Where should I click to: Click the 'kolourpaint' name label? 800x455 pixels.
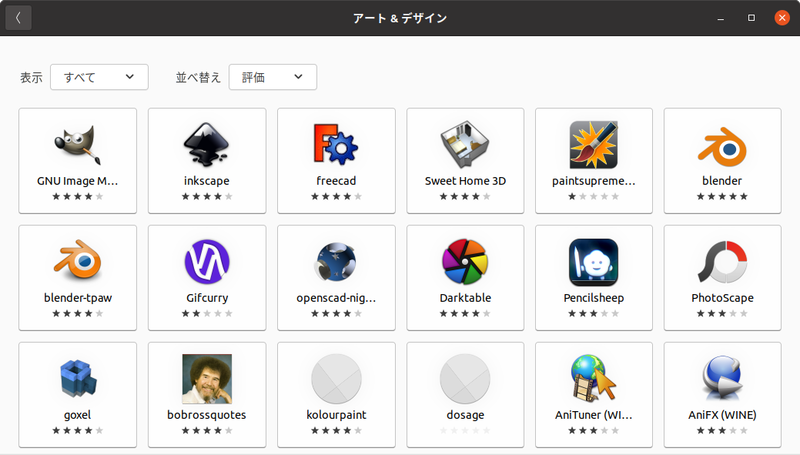(x=336, y=415)
